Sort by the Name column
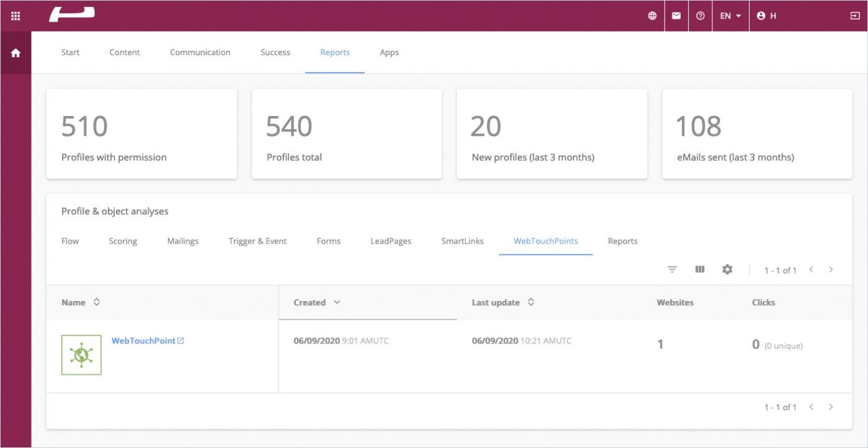 96,302
